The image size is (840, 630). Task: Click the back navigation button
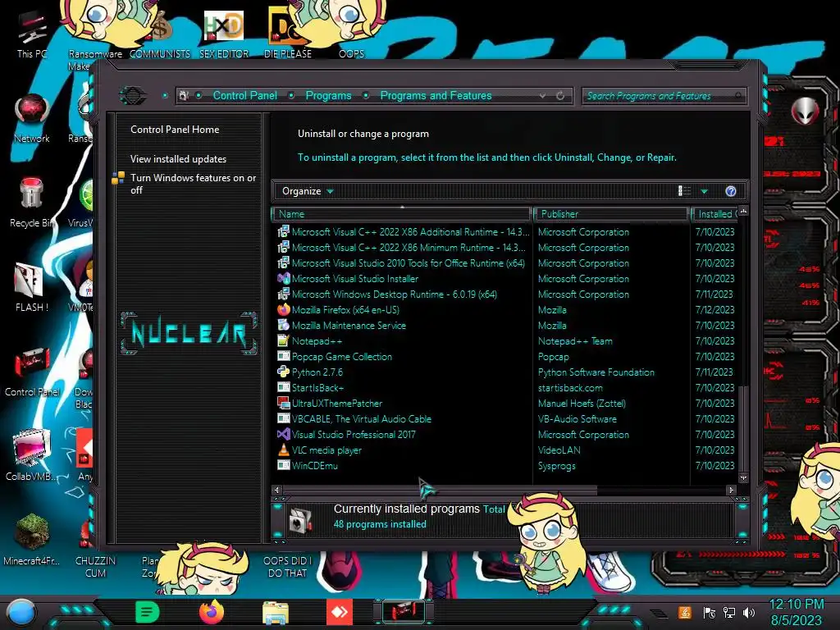coord(132,96)
